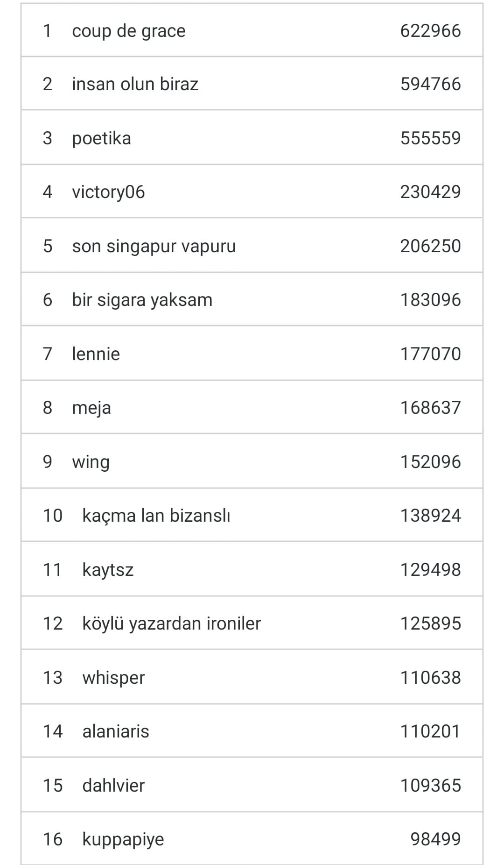504x865 pixels.
Task: Open the 'lennie' row
Action: 96,354
